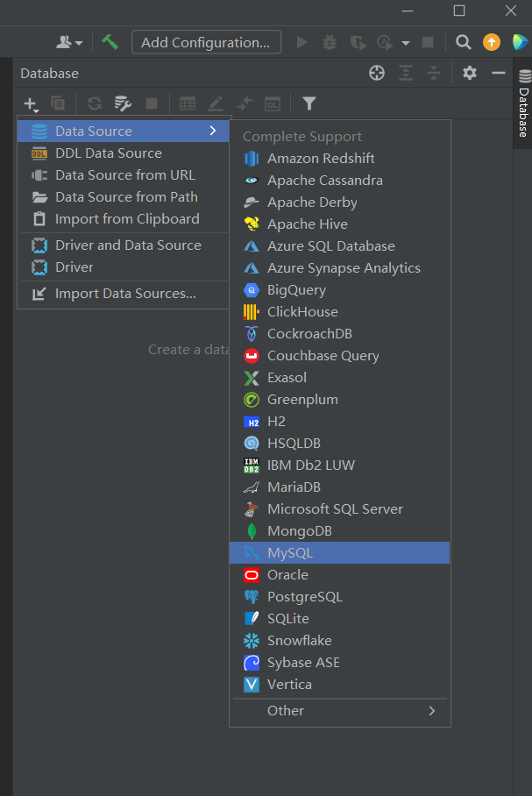Viewport: 532px width, 796px height.
Task: Expand the run options dropdown arrow
Action: pos(406,43)
